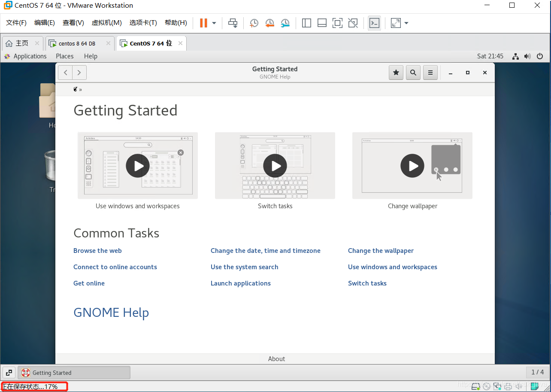Click the CD/DVD device icon in the status bar
This screenshot has height=392, width=551.
click(487, 387)
